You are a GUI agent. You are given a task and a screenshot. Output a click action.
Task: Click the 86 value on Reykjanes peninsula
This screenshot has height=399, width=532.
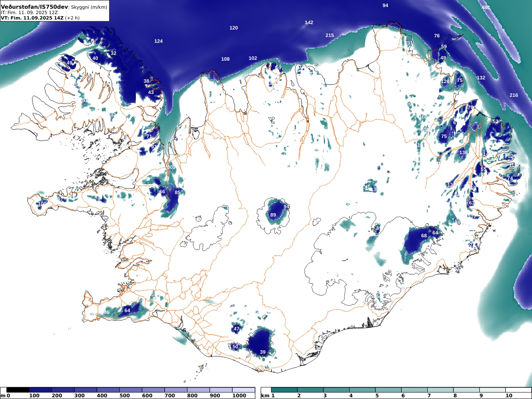click(107, 312)
